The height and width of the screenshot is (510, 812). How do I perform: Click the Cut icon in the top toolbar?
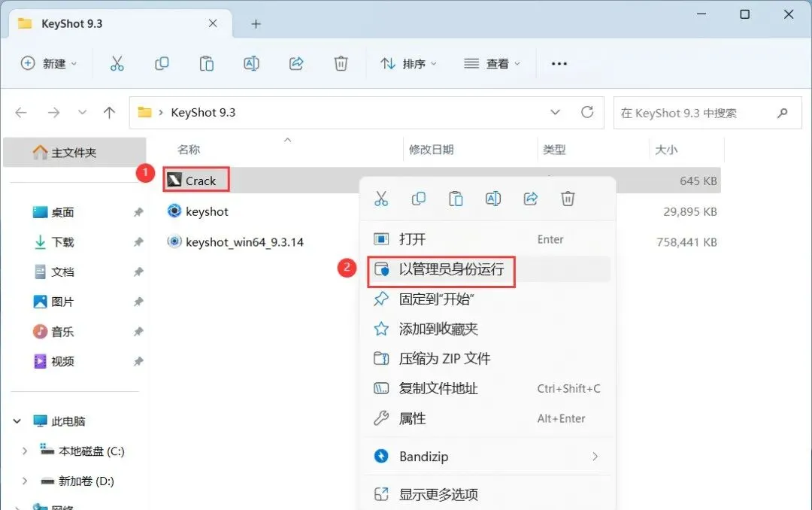[x=117, y=64]
